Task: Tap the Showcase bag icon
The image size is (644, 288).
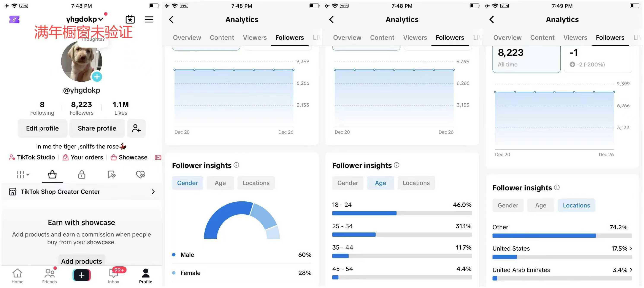Action: [113, 157]
